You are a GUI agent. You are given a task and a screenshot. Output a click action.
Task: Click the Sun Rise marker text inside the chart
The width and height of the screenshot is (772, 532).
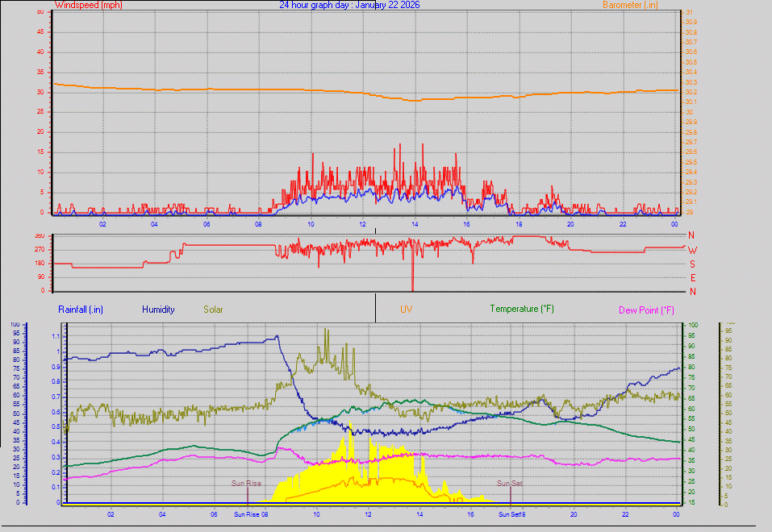click(247, 484)
